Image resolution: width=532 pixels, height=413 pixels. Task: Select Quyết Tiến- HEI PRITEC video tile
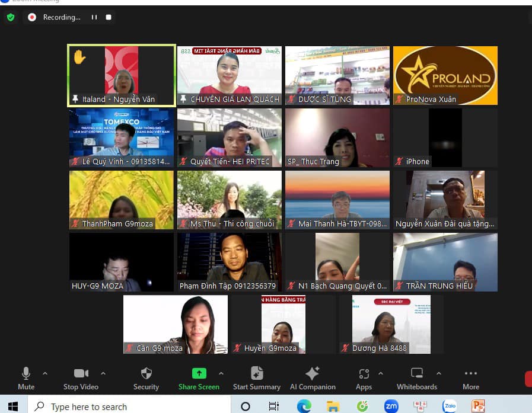click(230, 137)
